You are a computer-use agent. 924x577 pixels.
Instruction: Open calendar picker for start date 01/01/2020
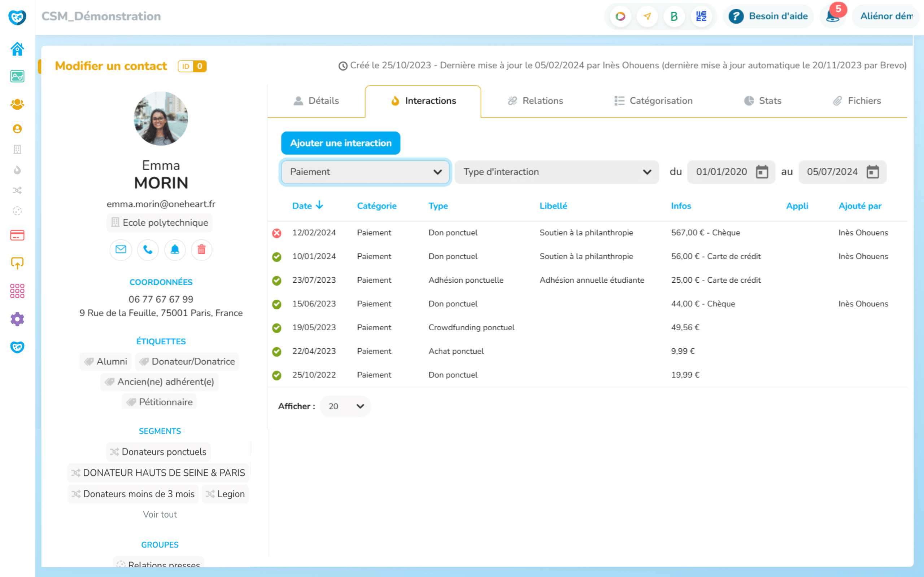[762, 172]
